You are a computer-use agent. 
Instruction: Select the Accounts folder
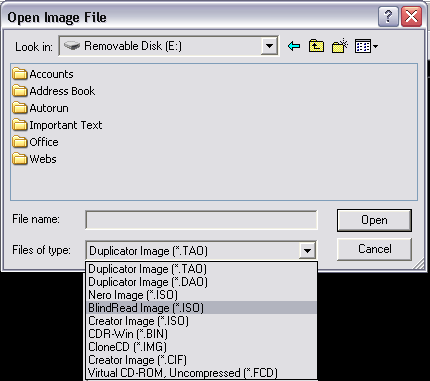click(43, 74)
